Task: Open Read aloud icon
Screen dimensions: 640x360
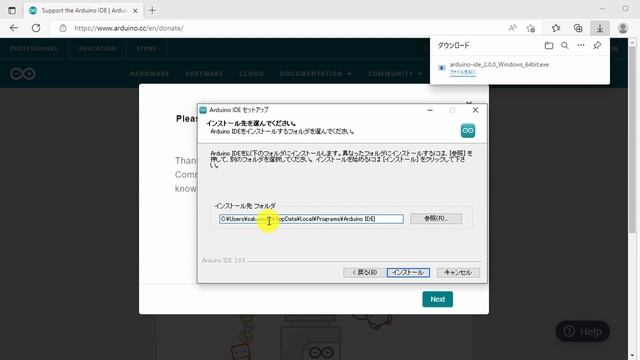Action: [512, 28]
